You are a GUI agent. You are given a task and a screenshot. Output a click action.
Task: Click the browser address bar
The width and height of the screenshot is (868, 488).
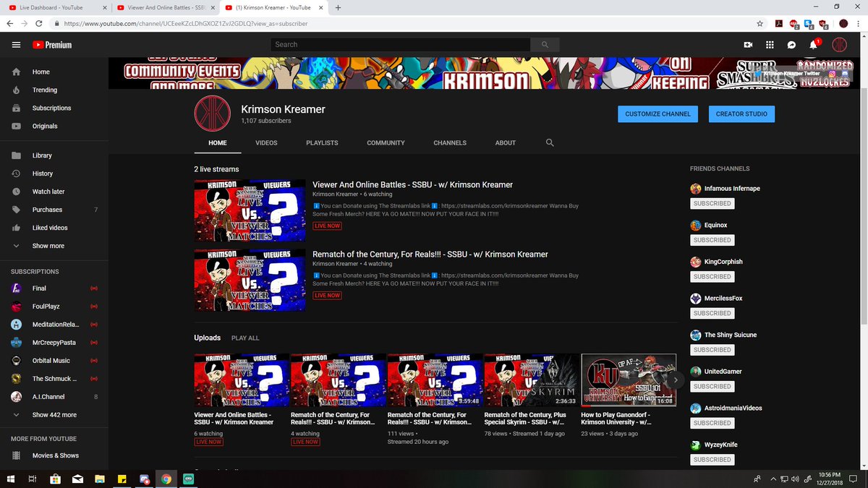[x=405, y=23]
